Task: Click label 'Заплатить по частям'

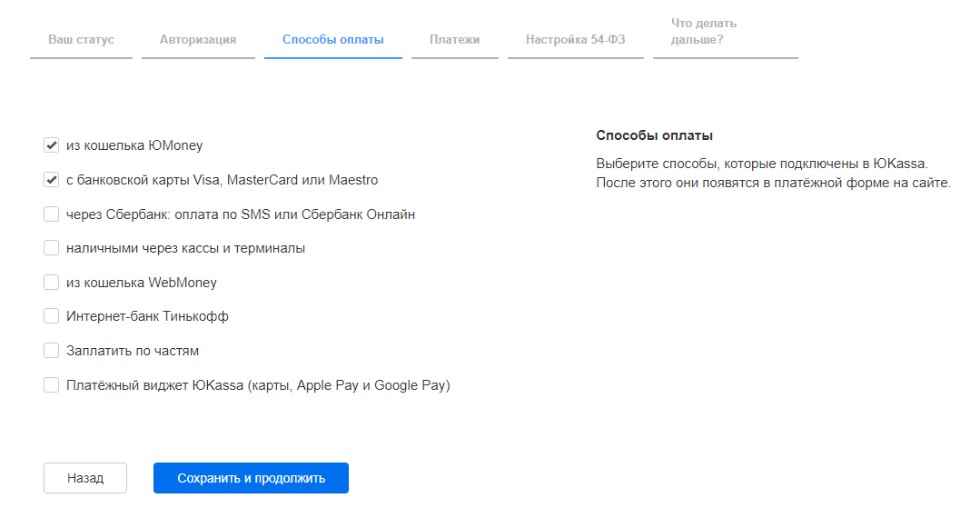Action: (x=133, y=351)
